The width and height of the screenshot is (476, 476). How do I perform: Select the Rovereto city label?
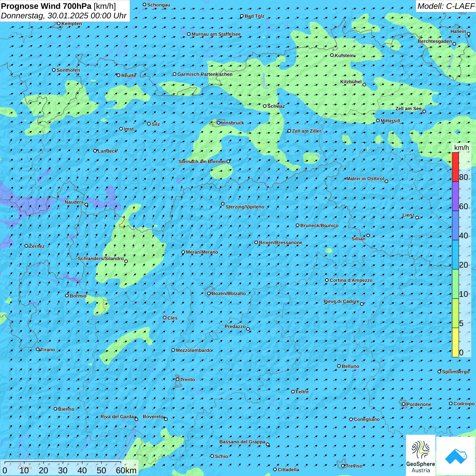tap(153, 417)
